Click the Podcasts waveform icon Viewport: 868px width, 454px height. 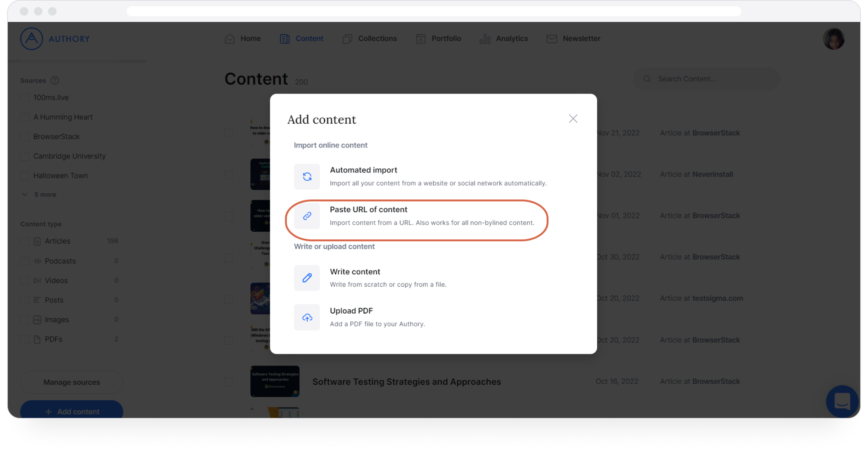click(x=37, y=261)
